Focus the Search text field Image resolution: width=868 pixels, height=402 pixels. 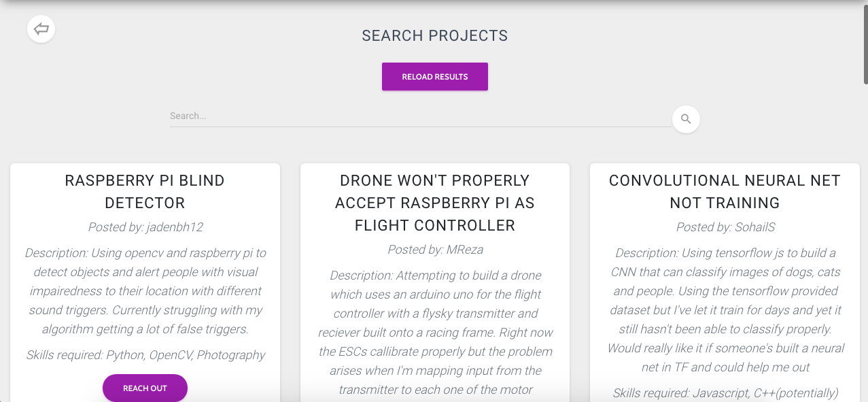coord(421,116)
